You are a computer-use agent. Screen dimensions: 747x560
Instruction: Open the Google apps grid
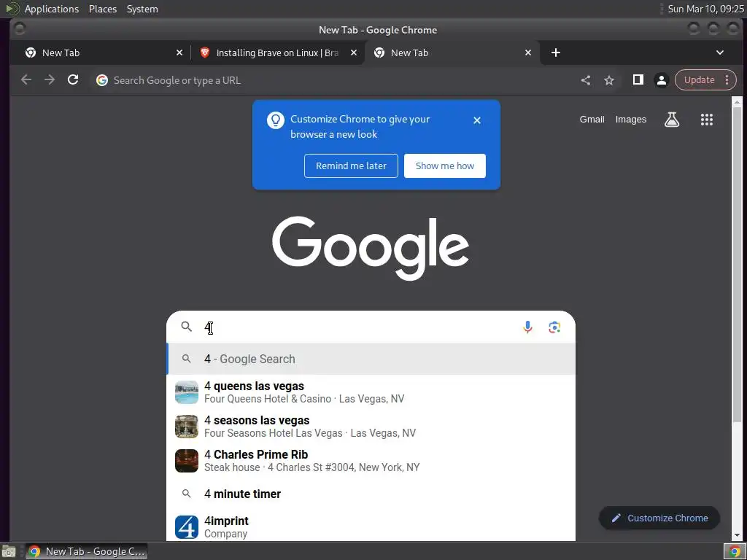point(706,120)
